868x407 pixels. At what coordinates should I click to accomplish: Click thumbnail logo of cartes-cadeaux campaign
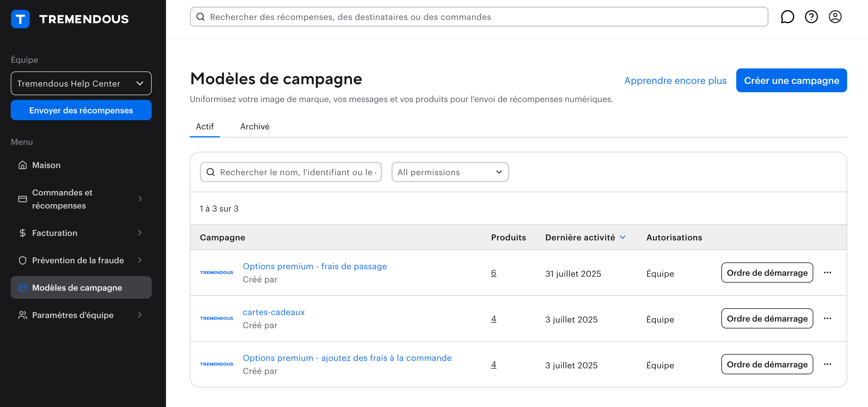[x=216, y=318]
